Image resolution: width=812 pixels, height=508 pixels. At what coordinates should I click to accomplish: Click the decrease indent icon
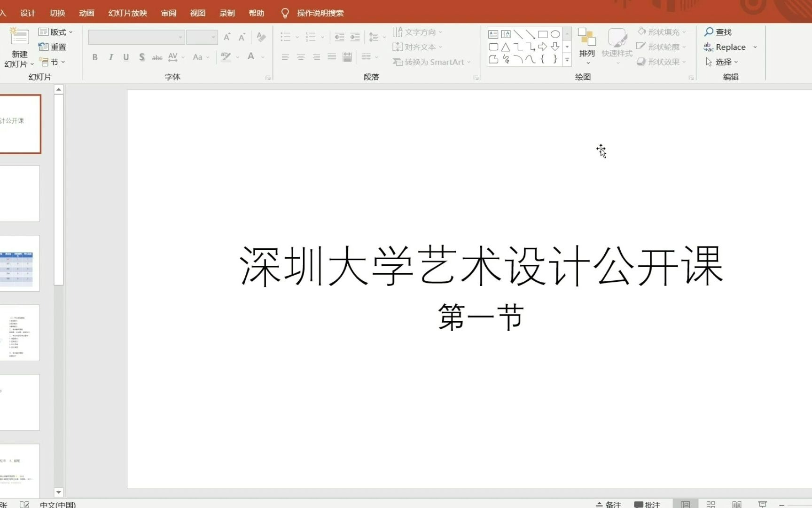pos(339,37)
